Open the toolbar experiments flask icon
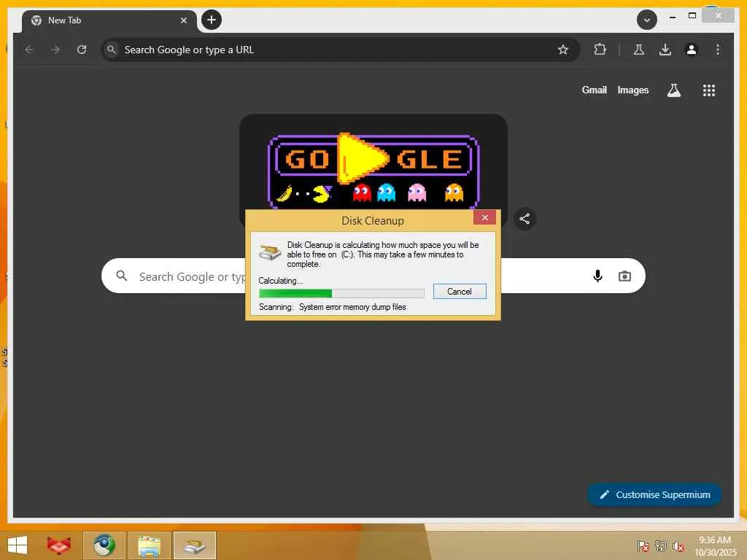 (x=639, y=50)
